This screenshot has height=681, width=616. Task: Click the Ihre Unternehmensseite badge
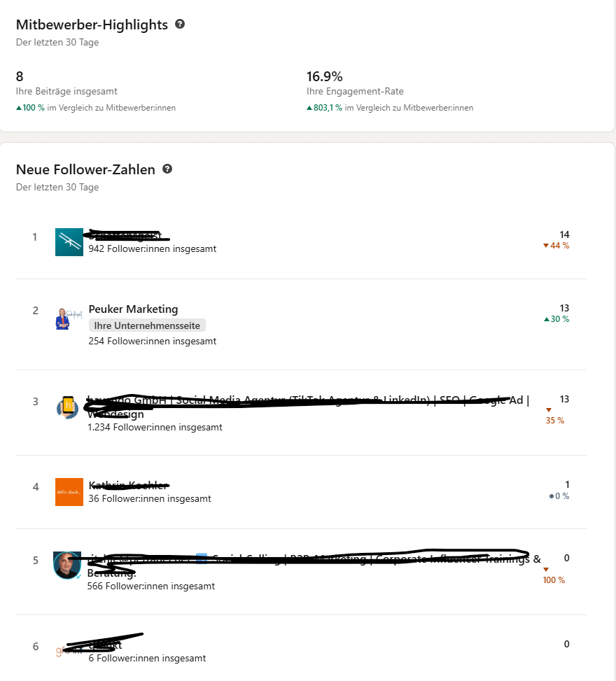click(147, 325)
